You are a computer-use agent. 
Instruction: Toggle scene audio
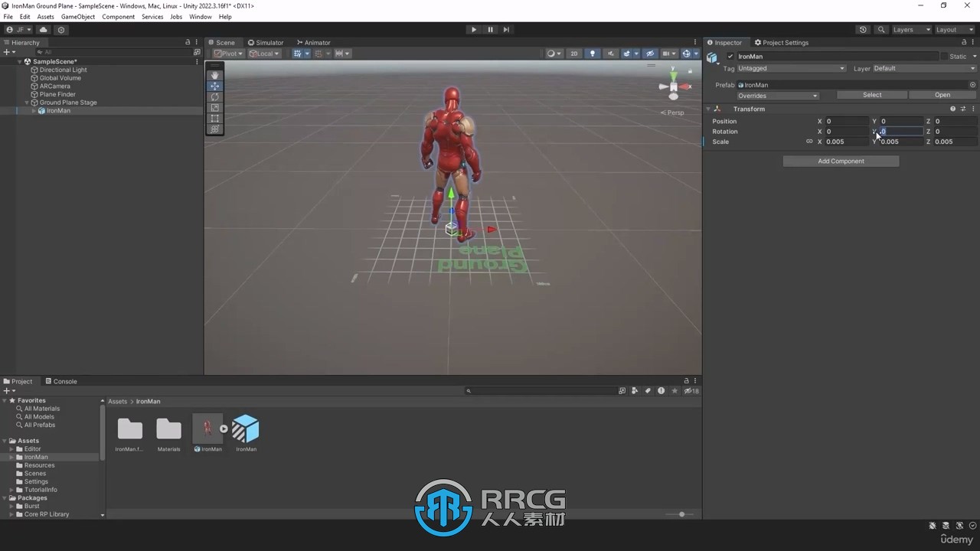tap(610, 54)
